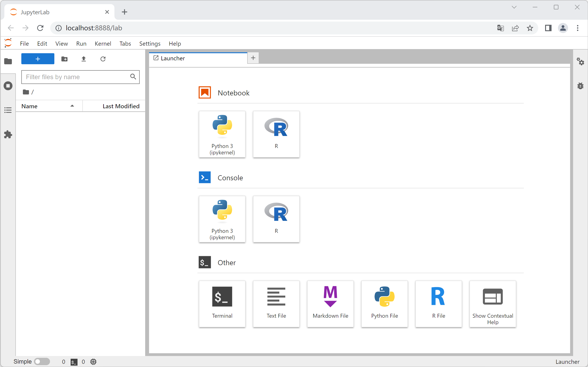
Task: Launch a new Terminal from Other
Action: coord(222,304)
